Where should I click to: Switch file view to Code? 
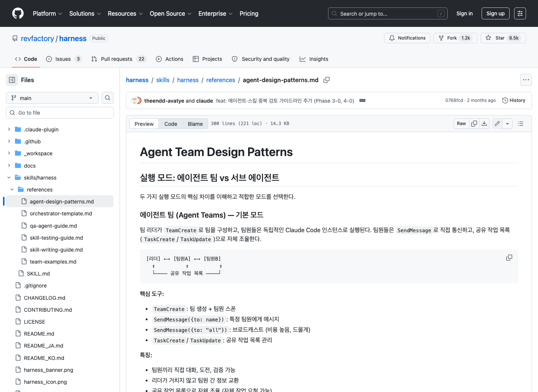171,124
